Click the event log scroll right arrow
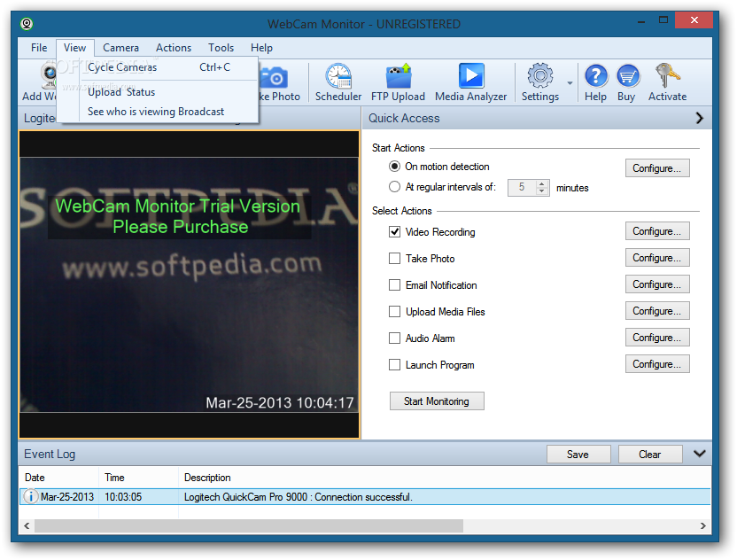This screenshot has width=737, height=560. (x=702, y=525)
